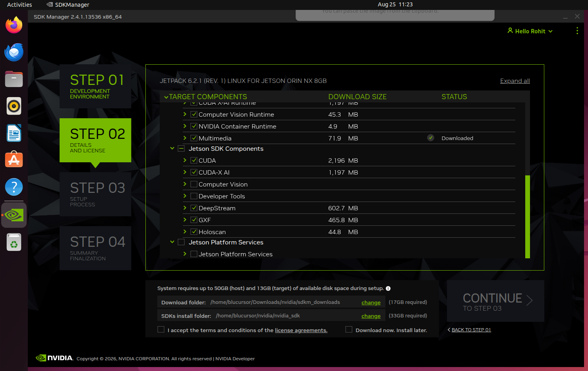Click Continue to Step 03 button
The height and width of the screenshot is (371, 588).
point(495,301)
